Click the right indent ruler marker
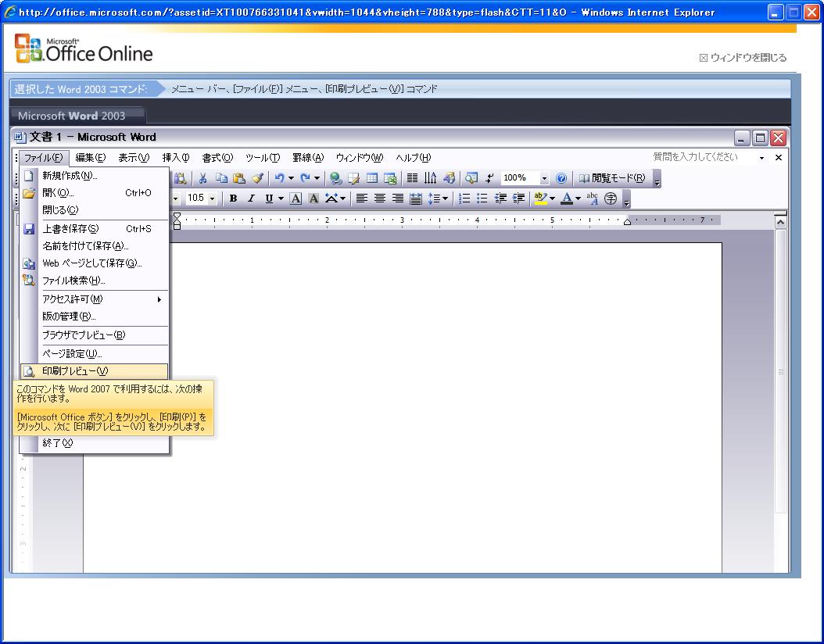This screenshot has height=644, width=824. [x=627, y=222]
